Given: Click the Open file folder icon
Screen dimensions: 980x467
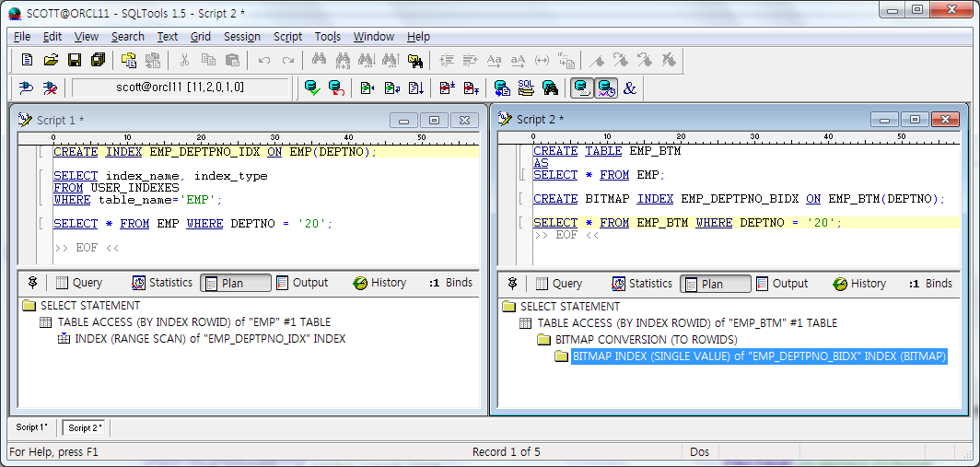Looking at the screenshot, I should tap(51, 60).
